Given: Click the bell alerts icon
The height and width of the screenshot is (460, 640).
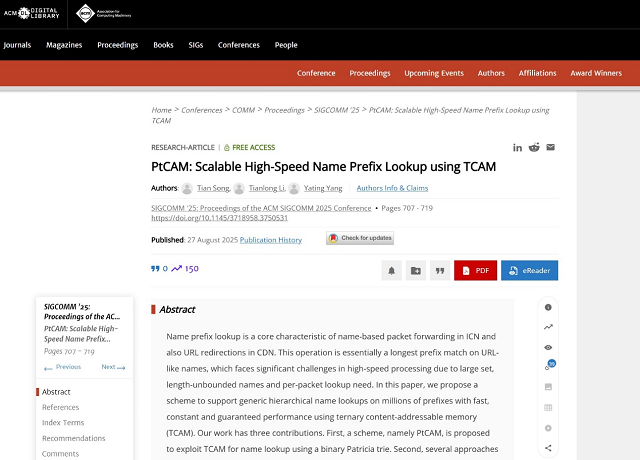Looking at the screenshot, I should (x=392, y=270).
